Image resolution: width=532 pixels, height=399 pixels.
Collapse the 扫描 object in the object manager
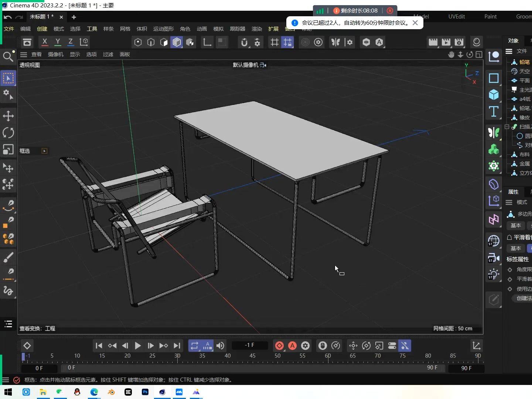507,127
